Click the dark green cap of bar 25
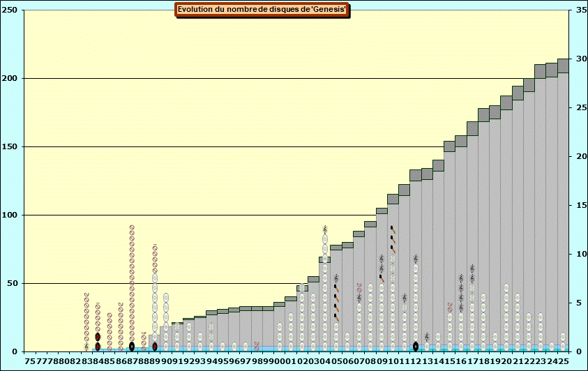588x371 pixels. coord(563,66)
